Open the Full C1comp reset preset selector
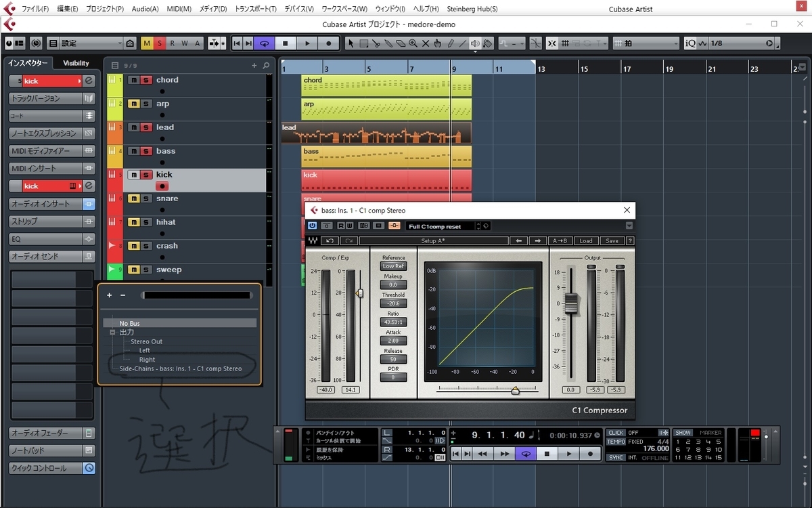 [x=443, y=226]
